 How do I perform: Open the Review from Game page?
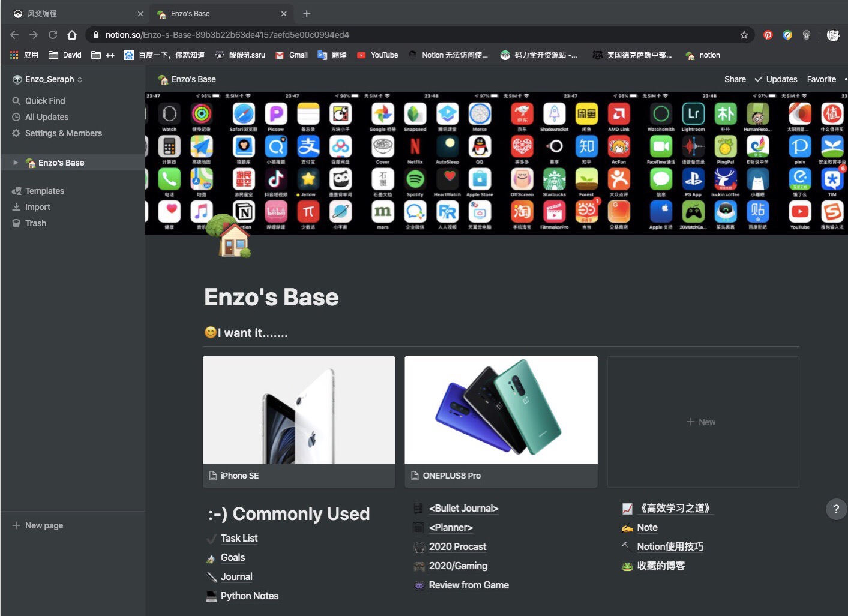pos(469,585)
